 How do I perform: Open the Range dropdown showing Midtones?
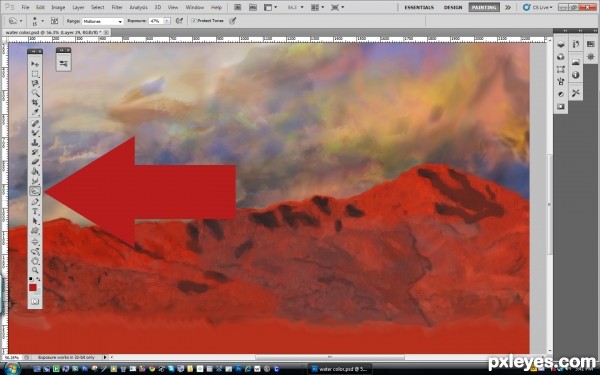coord(102,21)
